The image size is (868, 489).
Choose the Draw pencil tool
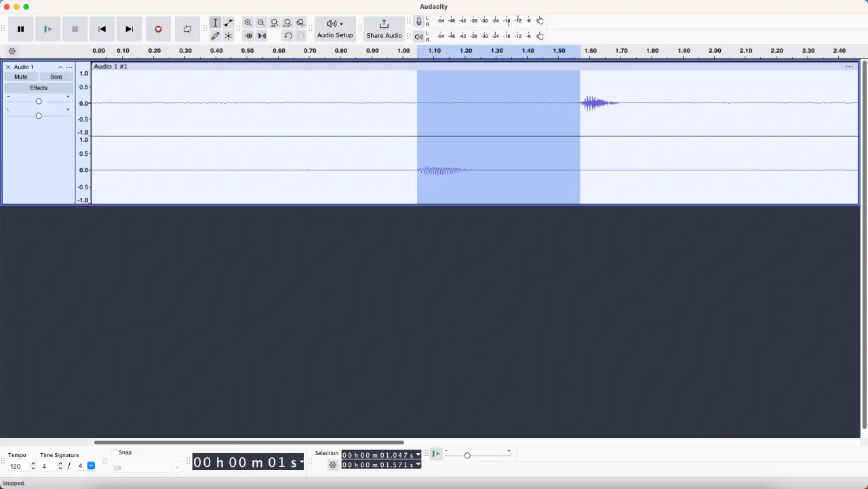tap(215, 36)
